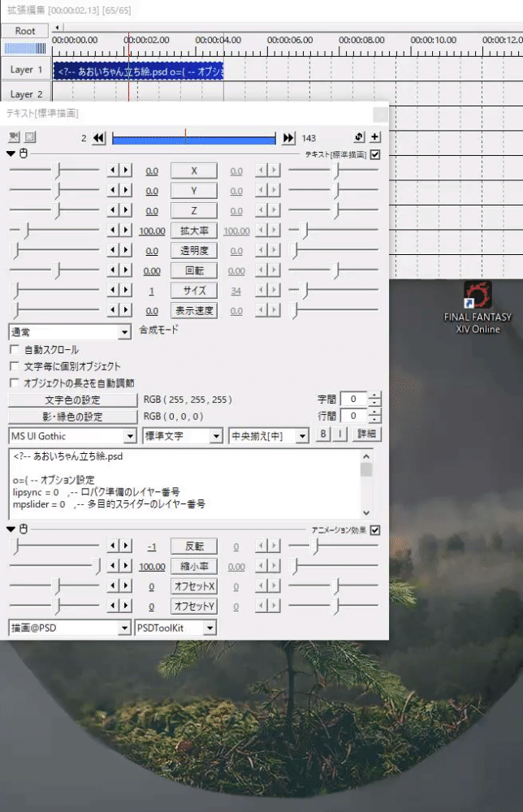Select the Layer 2 header

pyautogui.click(x=26, y=94)
